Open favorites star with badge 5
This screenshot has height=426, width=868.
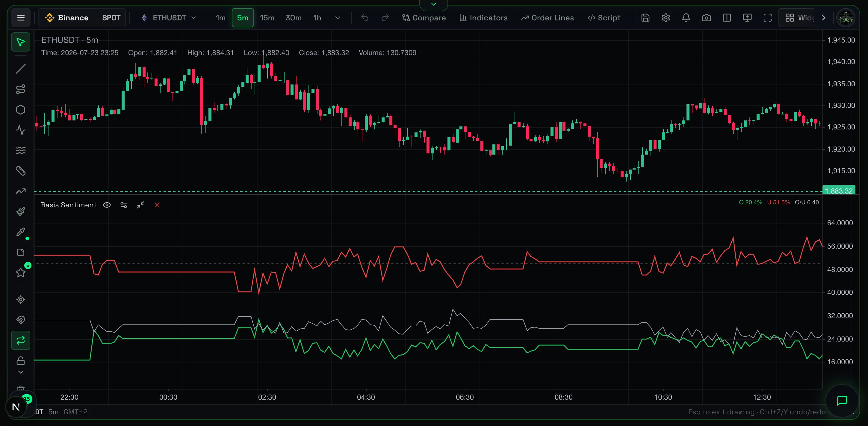(21, 273)
